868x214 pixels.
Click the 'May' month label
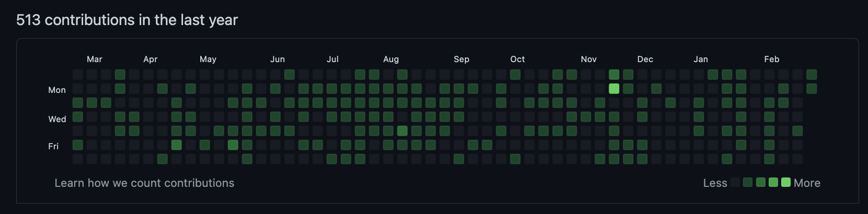pos(208,60)
